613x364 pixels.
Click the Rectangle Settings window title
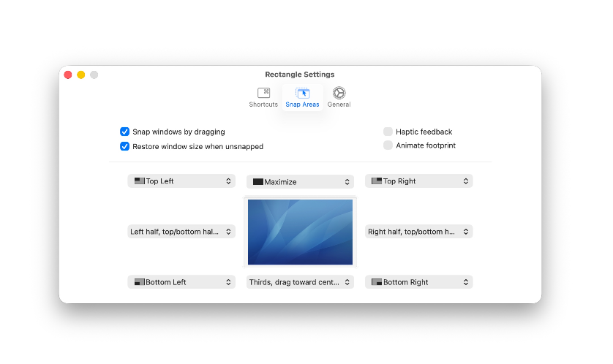coord(299,75)
